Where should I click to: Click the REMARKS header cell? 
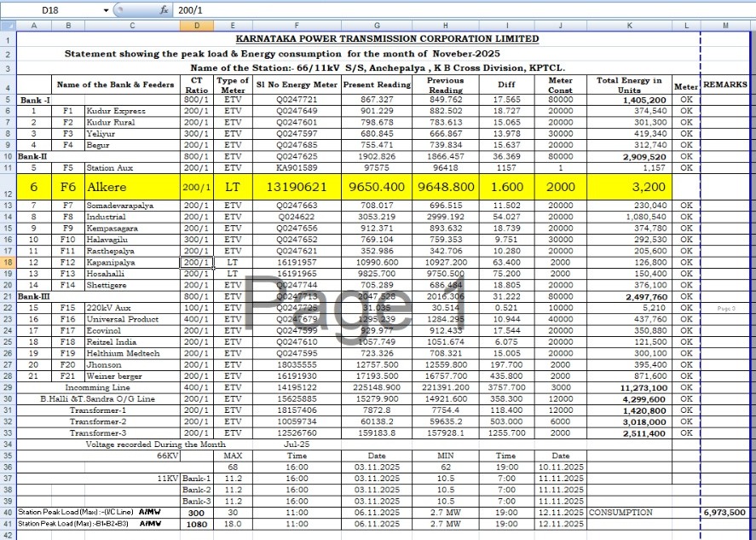click(725, 84)
